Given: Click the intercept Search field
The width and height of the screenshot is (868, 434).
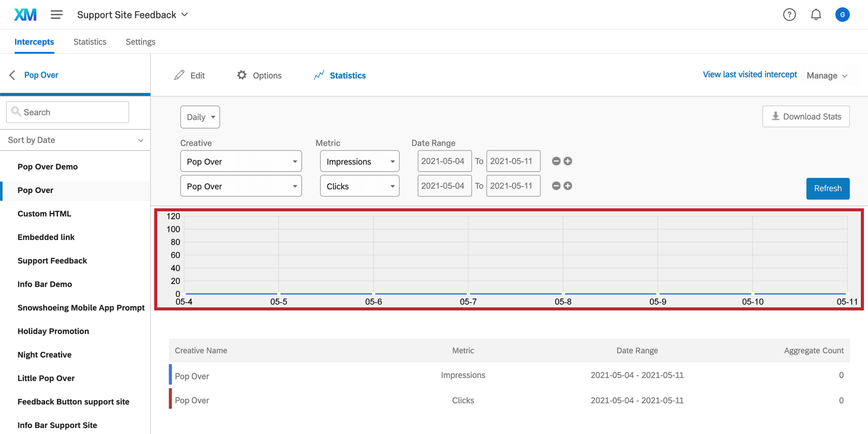Looking at the screenshot, I should [x=67, y=112].
